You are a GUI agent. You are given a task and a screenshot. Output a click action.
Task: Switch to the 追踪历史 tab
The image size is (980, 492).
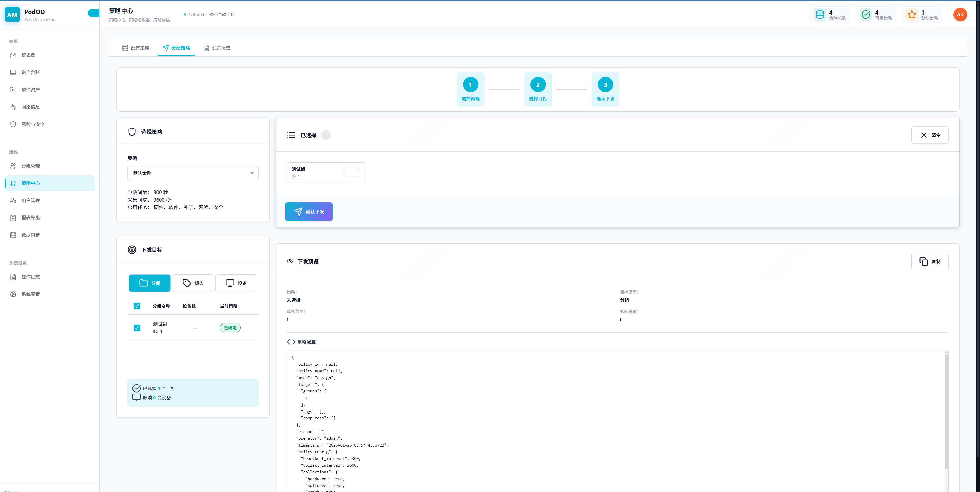coord(217,48)
